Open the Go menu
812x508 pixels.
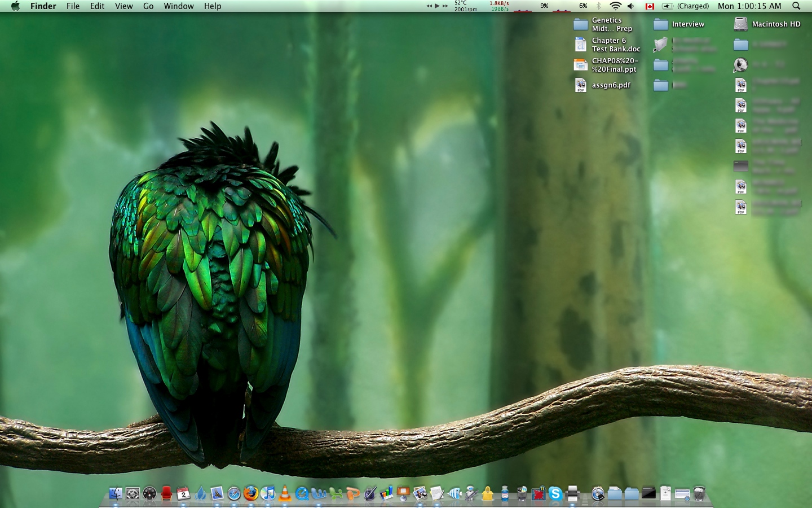click(148, 6)
